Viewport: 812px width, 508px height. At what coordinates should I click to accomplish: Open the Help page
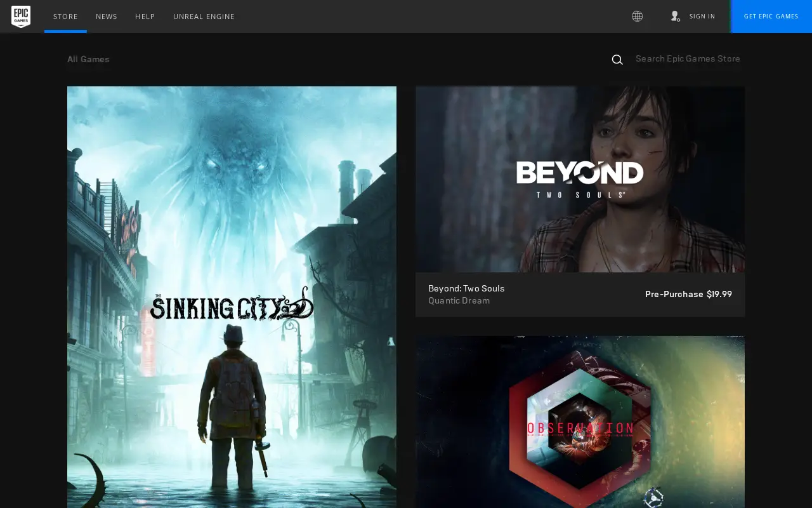click(145, 17)
